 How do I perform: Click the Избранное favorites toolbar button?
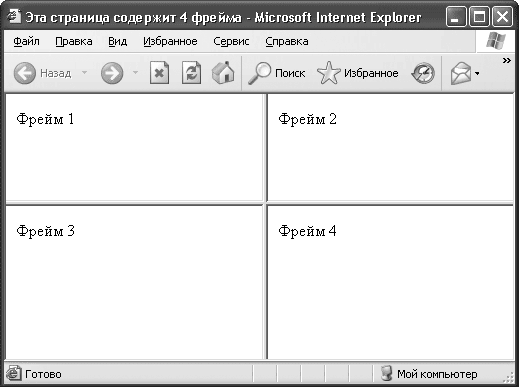[358, 73]
